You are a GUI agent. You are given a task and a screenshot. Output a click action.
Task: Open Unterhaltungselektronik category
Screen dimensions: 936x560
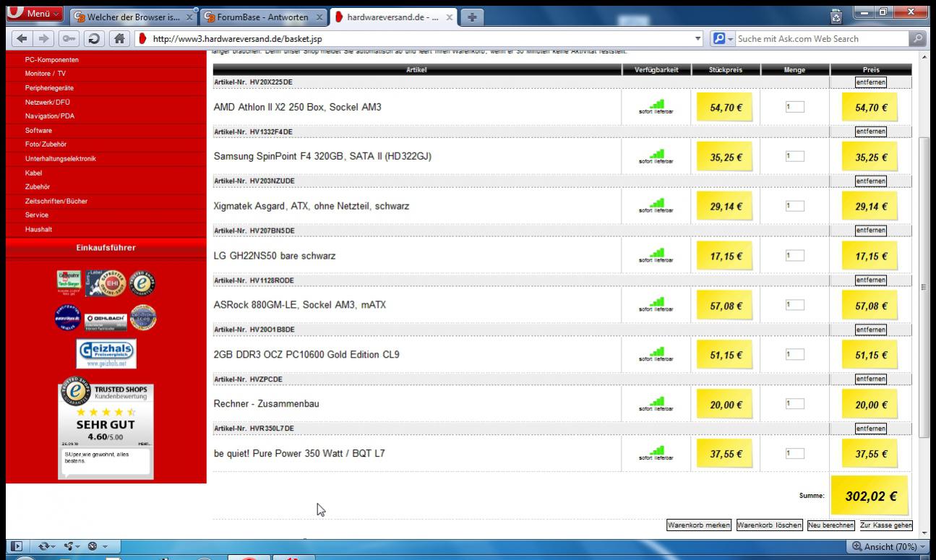60,159
